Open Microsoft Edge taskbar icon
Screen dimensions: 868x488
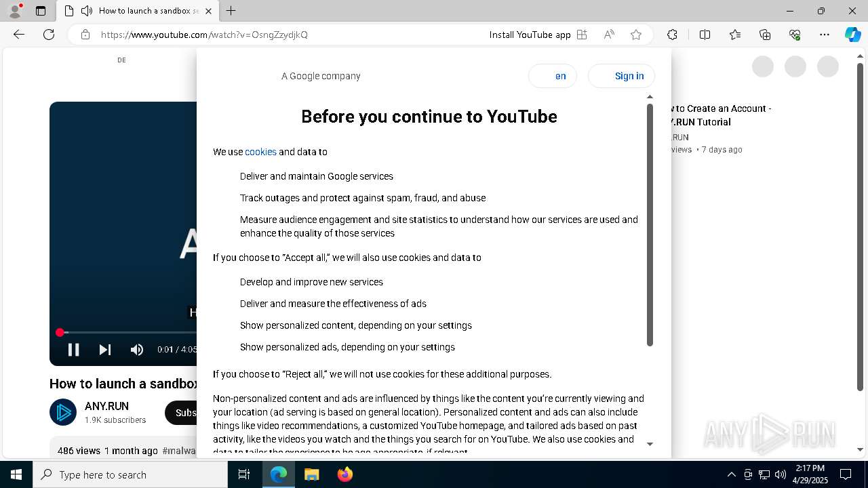tap(279, 474)
